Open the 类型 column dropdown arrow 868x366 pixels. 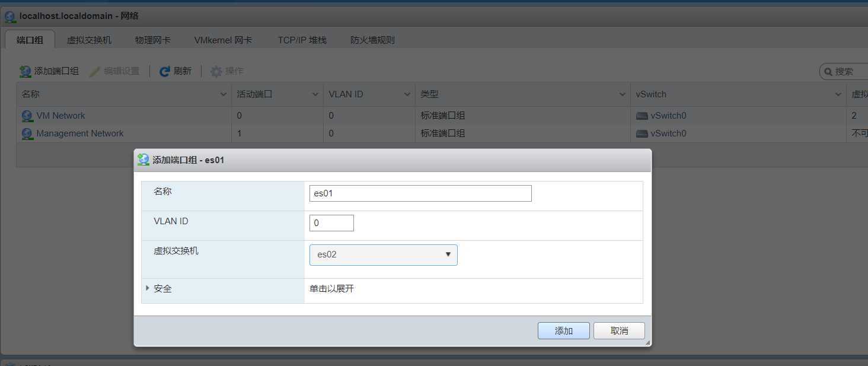click(623, 94)
